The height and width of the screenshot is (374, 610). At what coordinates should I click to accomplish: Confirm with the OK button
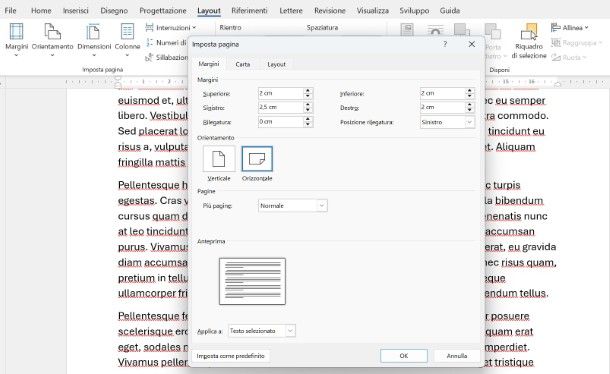point(404,356)
